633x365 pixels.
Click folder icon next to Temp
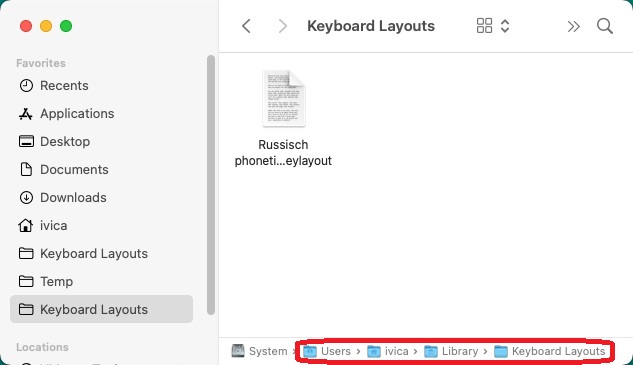pos(26,281)
